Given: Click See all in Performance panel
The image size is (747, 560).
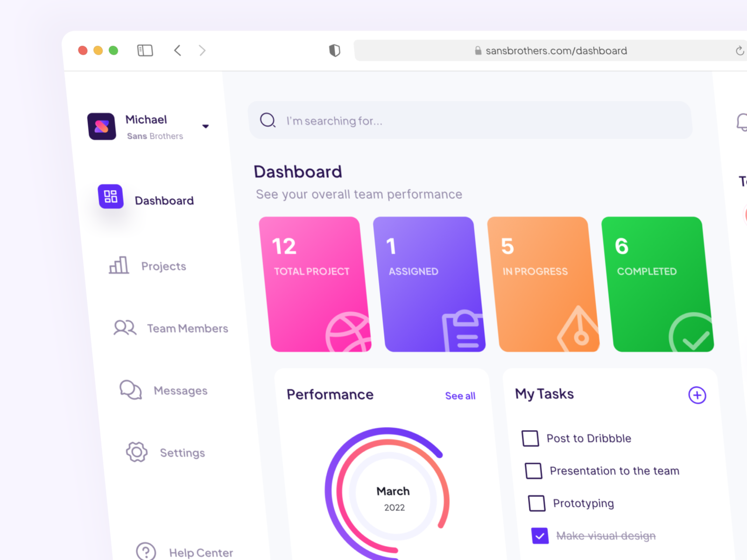Looking at the screenshot, I should 460,396.
